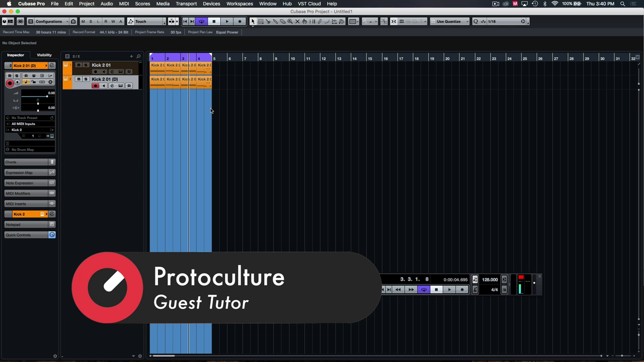Select the Split scissors tool
The width and height of the screenshot is (644, 362).
click(x=268, y=22)
